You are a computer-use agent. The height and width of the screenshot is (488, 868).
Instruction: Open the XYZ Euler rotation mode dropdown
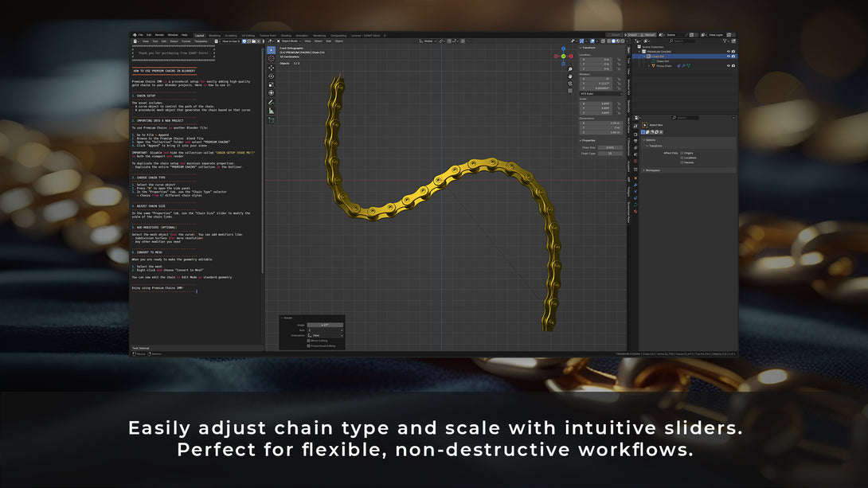coord(600,93)
